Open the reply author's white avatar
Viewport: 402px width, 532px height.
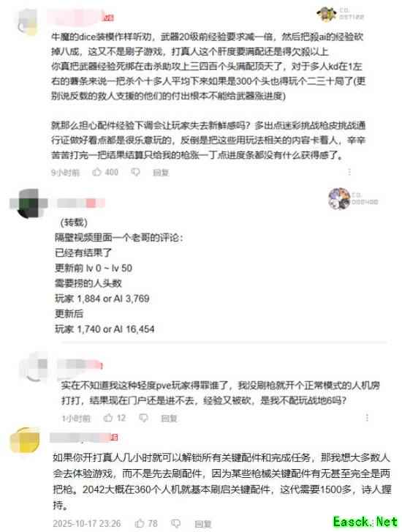point(34,367)
